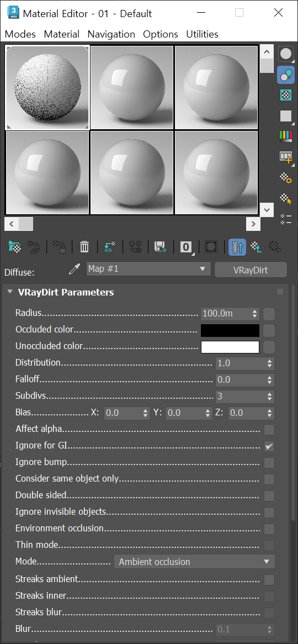Click Go Forward to Sibling icon
The height and width of the screenshot is (644, 298).
pyautogui.click(x=275, y=247)
